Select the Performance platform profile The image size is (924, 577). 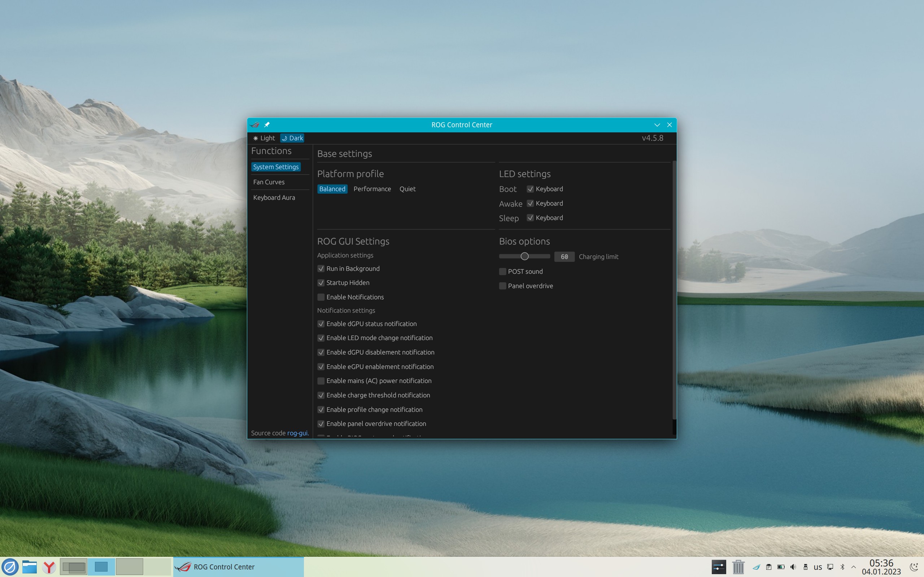point(372,189)
